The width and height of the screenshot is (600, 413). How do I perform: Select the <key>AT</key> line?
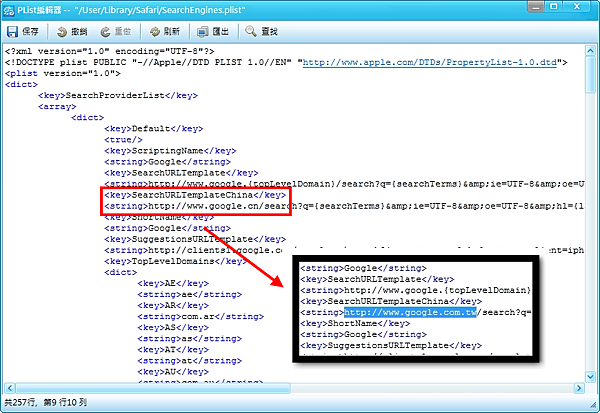(173, 350)
